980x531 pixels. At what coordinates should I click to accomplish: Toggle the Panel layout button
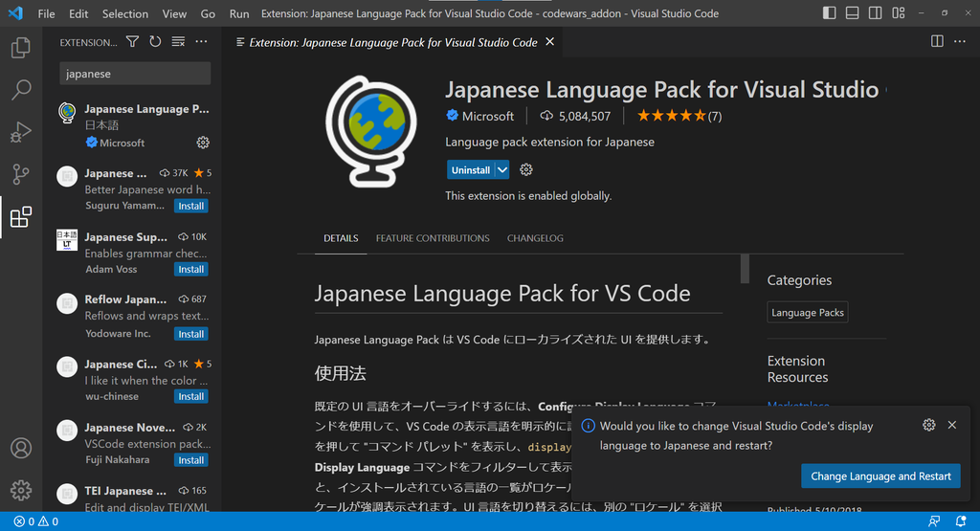[x=850, y=13]
